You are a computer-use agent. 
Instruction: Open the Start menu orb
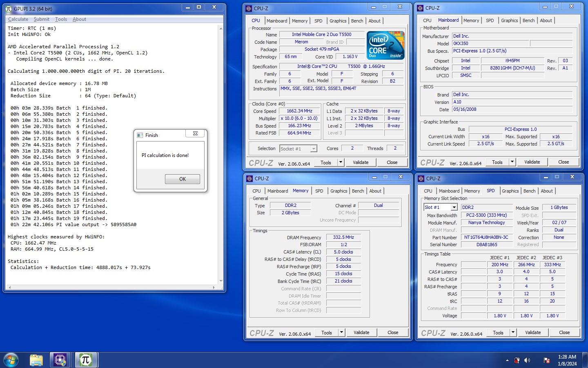(11, 360)
